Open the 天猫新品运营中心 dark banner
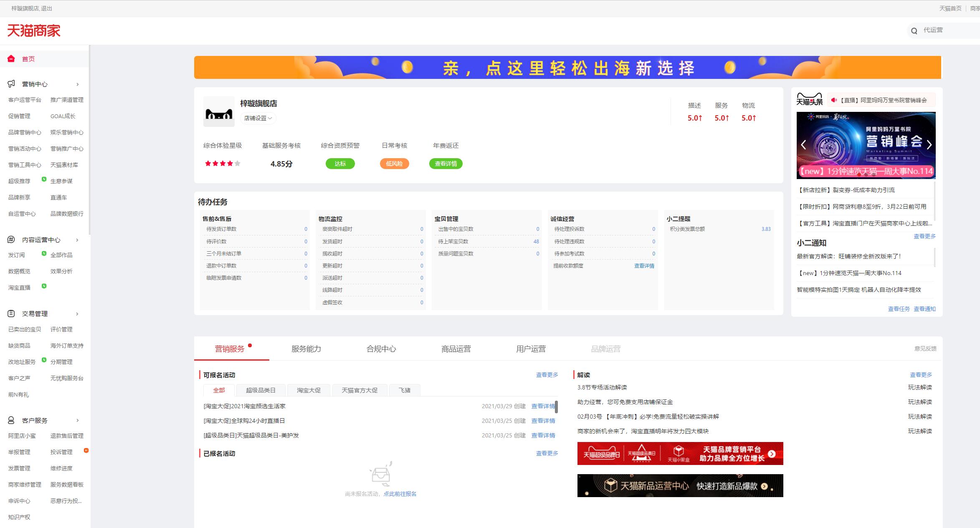This screenshot has height=528, width=980. pos(680,485)
